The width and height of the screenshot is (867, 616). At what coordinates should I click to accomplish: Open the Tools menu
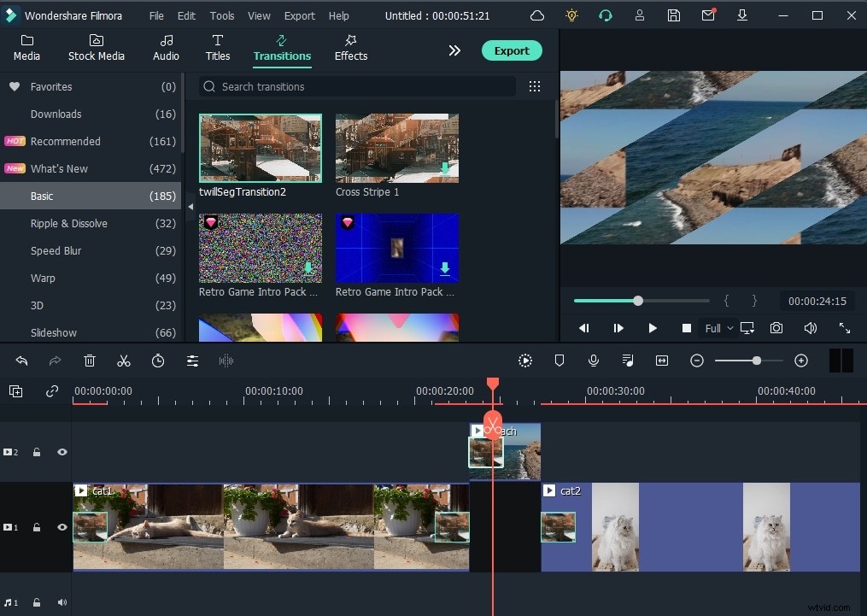point(221,15)
